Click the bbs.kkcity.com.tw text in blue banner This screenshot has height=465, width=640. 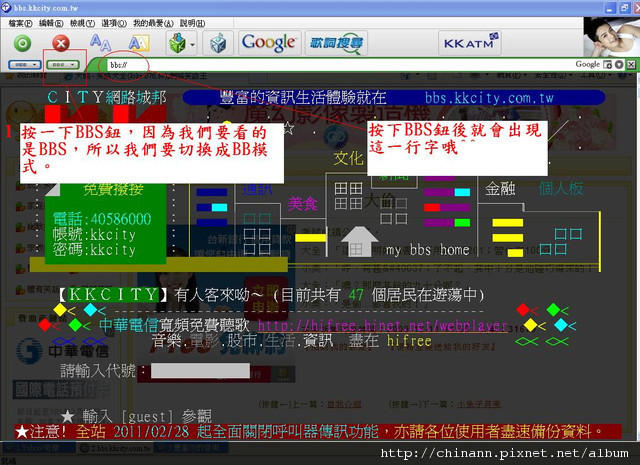pyautogui.click(x=489, y=98)
